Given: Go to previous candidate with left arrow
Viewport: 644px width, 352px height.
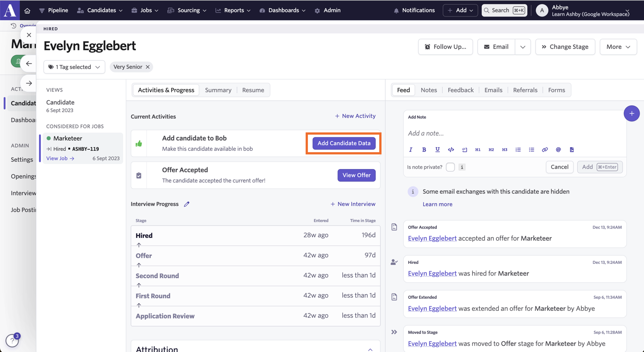Looking at the screenshot, I should [x=29, y=64].
